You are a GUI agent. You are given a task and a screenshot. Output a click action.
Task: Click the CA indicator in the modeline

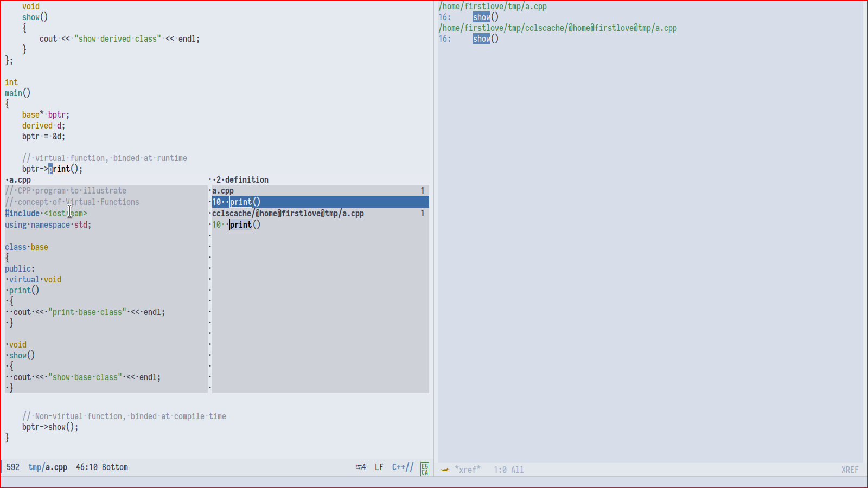tap(424, 471)
